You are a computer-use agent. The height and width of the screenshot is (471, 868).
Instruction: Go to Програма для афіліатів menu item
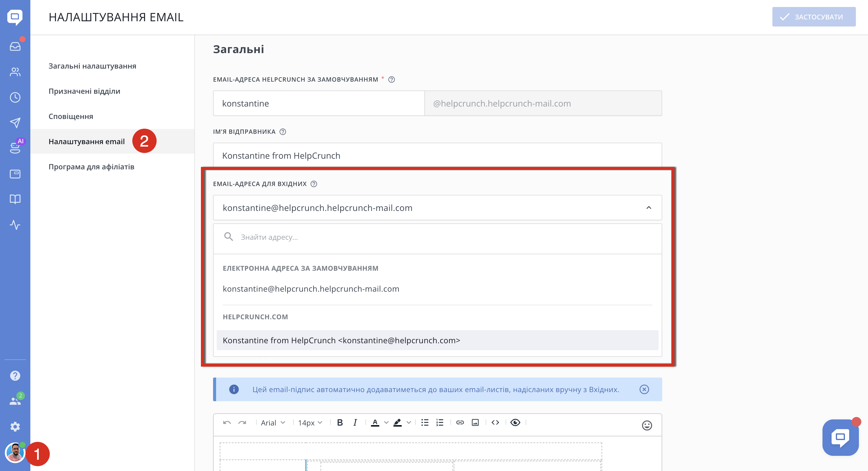point(91,167)
